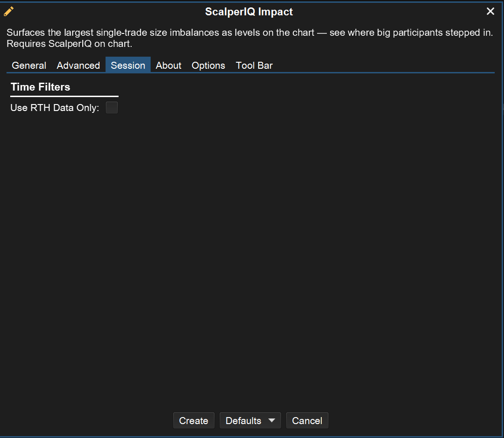
Task: Switch to the Tool Bar tab
Action: [254, 65]
